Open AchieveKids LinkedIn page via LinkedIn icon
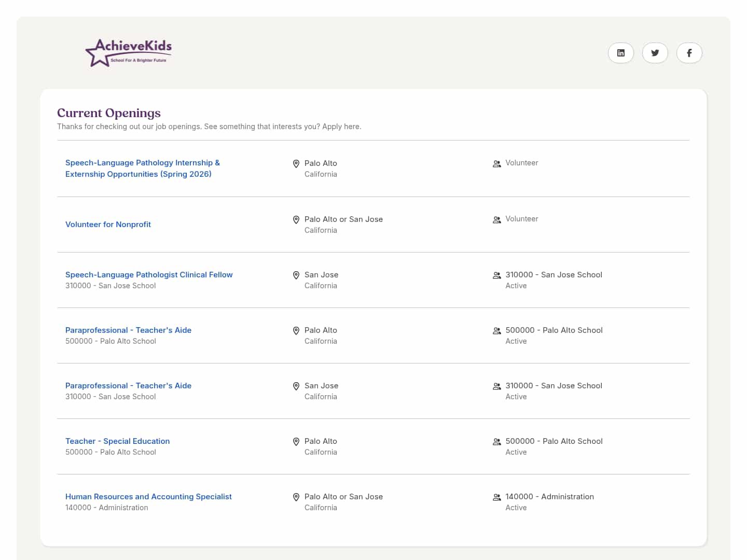747x560 pixels. (x=620, y=52)
